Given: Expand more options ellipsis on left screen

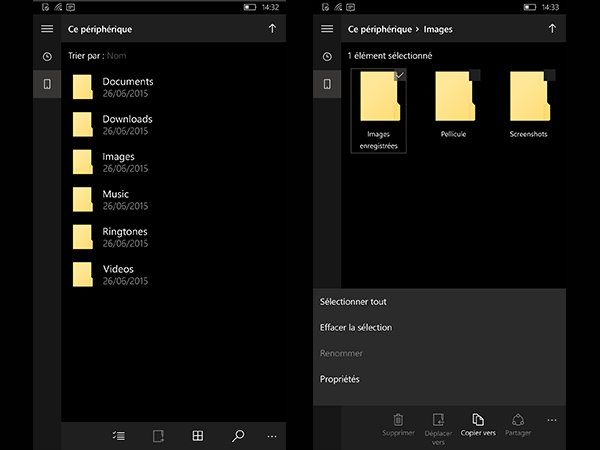Looking at the screenshot, I should tap(272, 437).
